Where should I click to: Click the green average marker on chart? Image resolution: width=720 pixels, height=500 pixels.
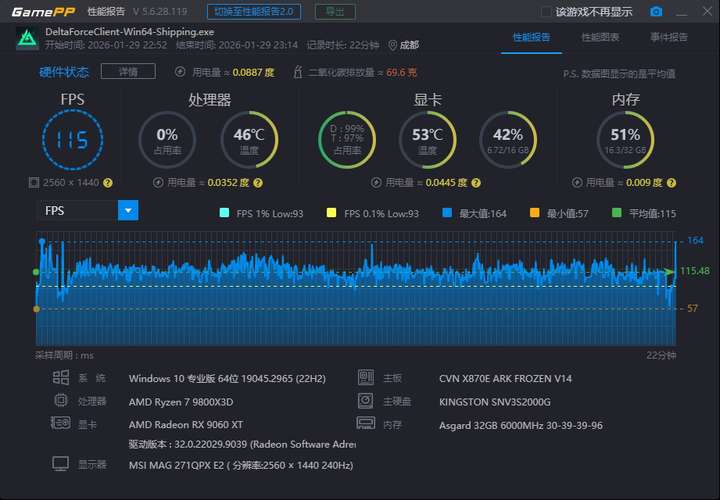(36, 272)
